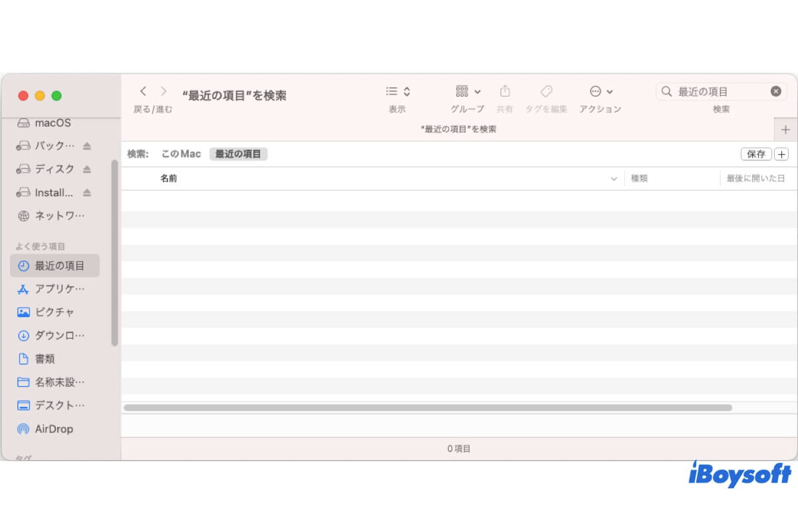Click the search field containing 最近の項目
The width and height of the screenshot is (798, 532).
pyautogui.click(x=720, y=92)
